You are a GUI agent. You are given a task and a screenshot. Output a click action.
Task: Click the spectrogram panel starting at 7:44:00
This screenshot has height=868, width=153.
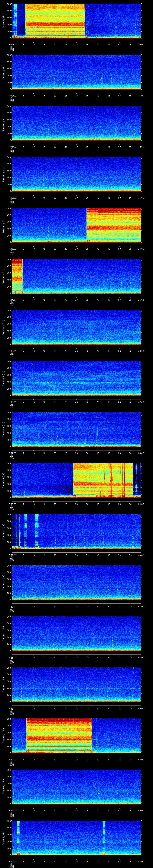(77, 787)
